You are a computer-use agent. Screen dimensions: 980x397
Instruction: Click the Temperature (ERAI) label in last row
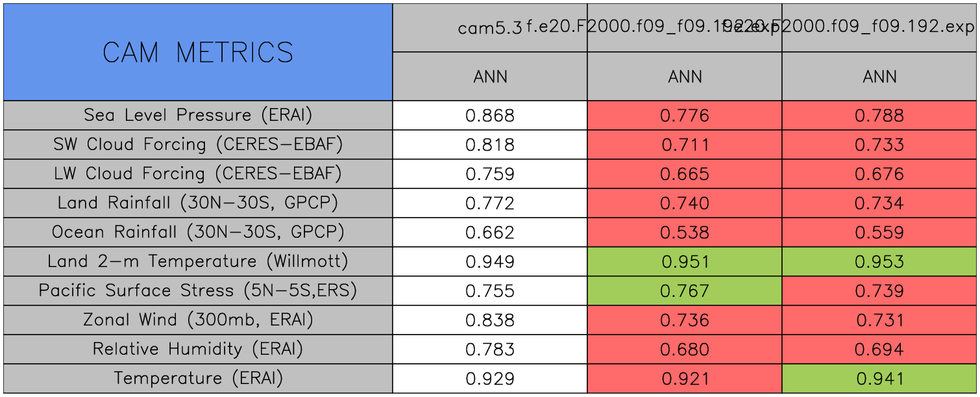[198, 378]
